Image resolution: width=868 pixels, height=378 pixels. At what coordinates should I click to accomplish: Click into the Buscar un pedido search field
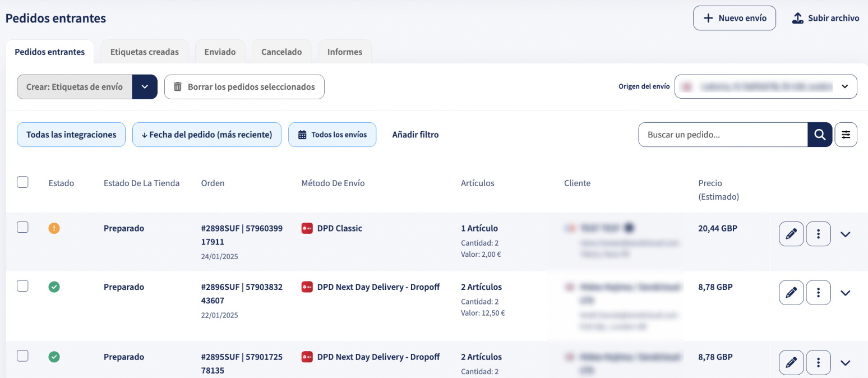point(723,135)
